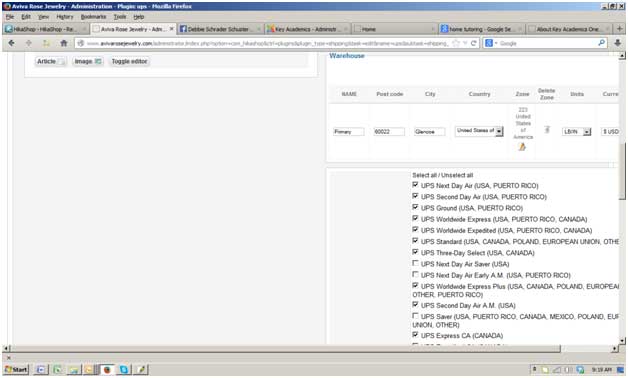Open a new tab with plus icon

point(619,29)
